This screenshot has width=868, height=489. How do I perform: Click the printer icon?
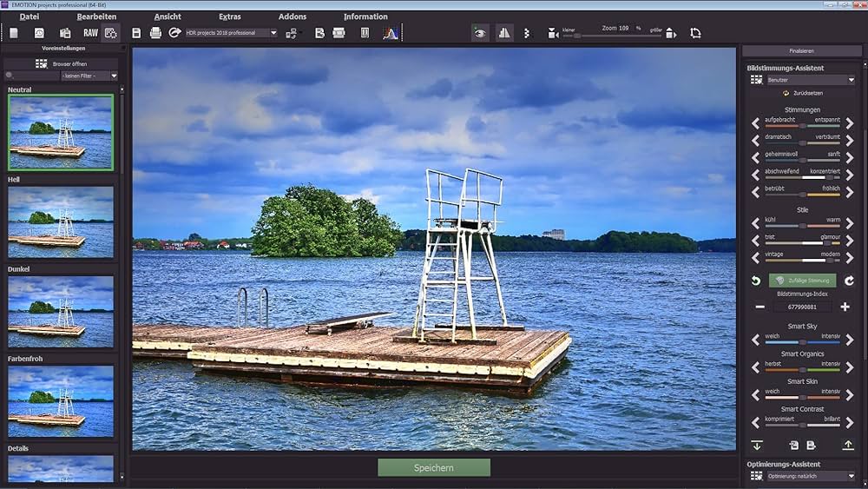(155, 33)
